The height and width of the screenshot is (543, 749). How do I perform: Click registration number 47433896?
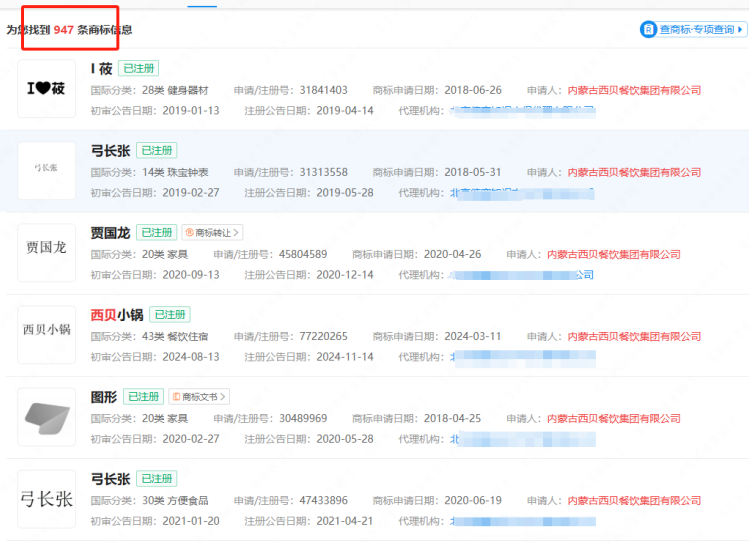[x=323, y=501]
